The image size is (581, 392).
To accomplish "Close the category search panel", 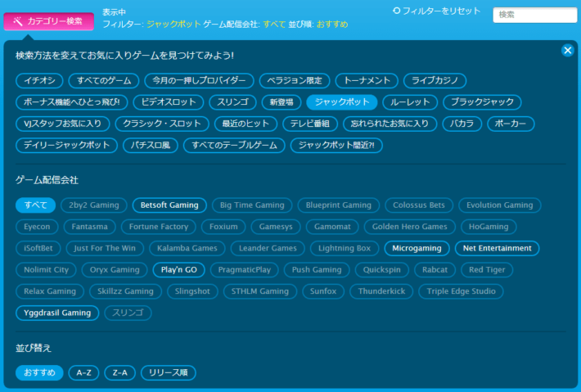I will coord(568,51).
